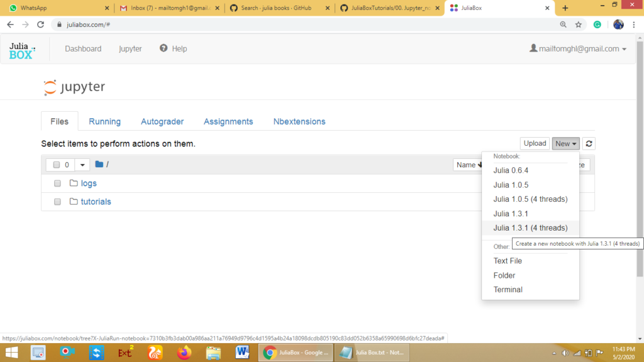The image size is (644, 362).
Task: Create Julia 1.3.1 (4 threads) notebook
Action: coord(530,228)
